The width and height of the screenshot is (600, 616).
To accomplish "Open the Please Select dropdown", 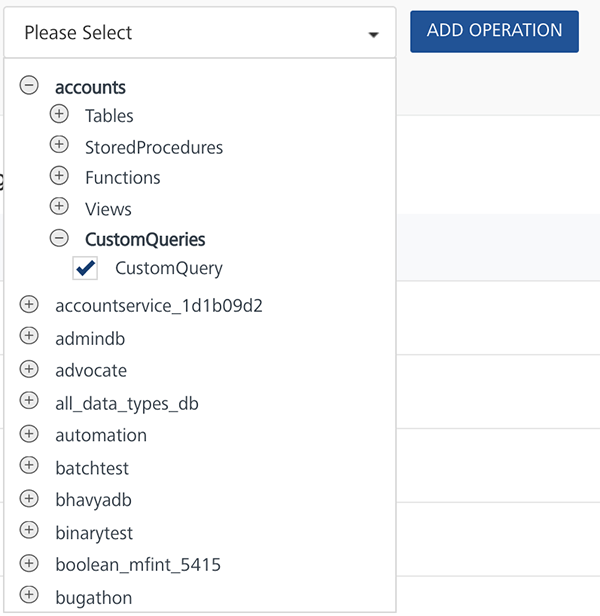I will pyautogui.click(x=200, y=33).
